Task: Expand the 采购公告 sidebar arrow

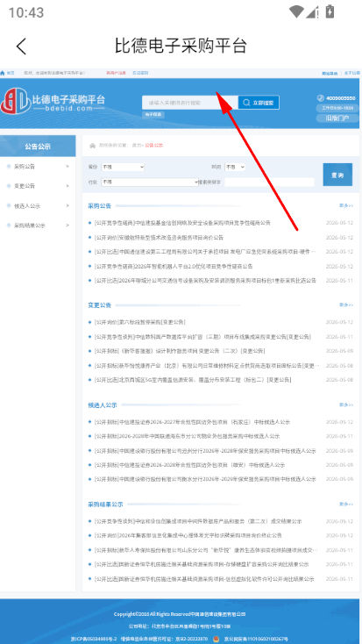Action: coord(67,167)
